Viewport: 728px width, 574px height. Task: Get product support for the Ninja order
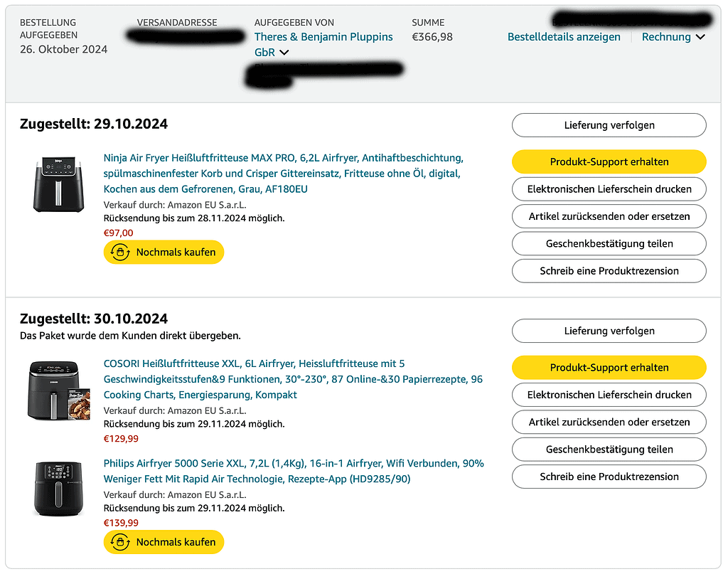(x=609, y=161)
